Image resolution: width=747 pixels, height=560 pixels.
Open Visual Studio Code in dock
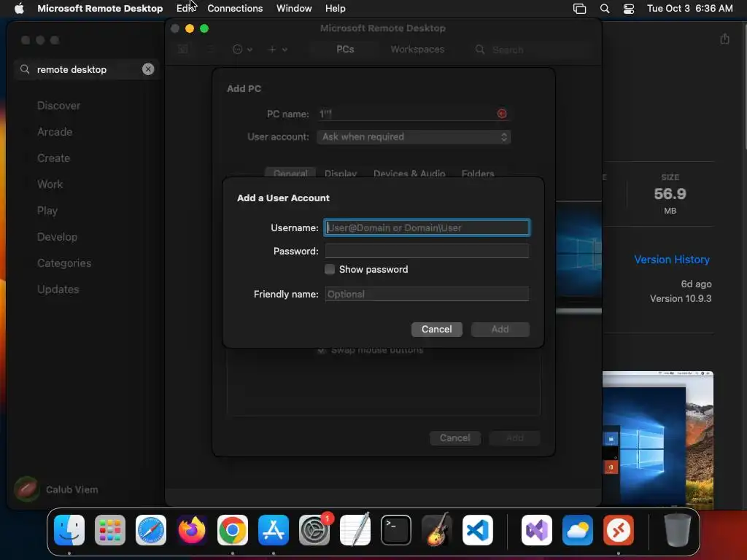click(477, 530)
